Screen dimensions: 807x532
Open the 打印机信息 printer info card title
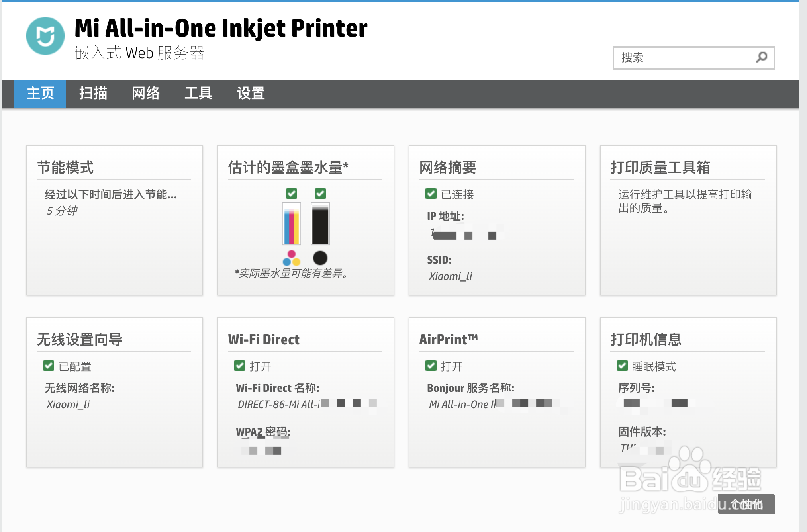(x=646, y=340)
